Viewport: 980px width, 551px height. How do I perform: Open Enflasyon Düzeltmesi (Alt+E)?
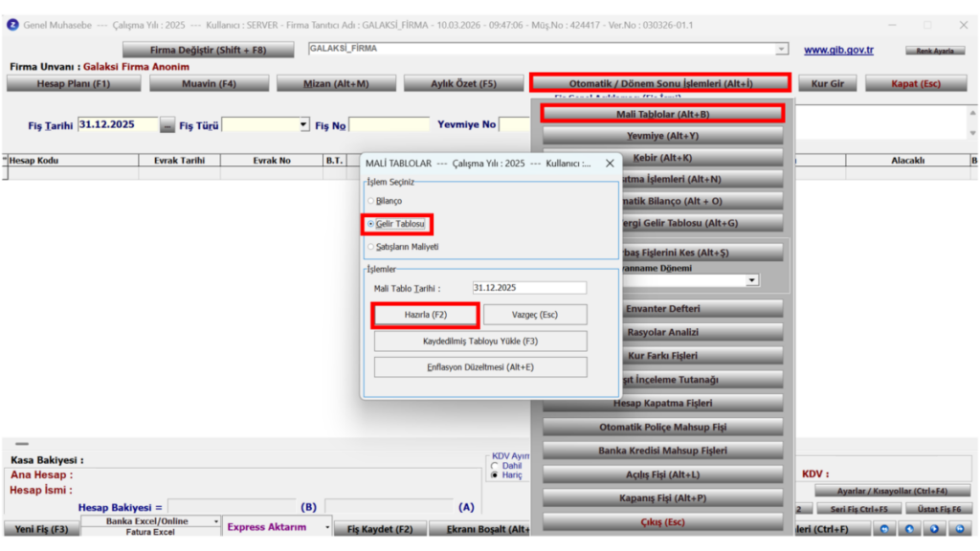pyautogui.click(x=480, y=367)
